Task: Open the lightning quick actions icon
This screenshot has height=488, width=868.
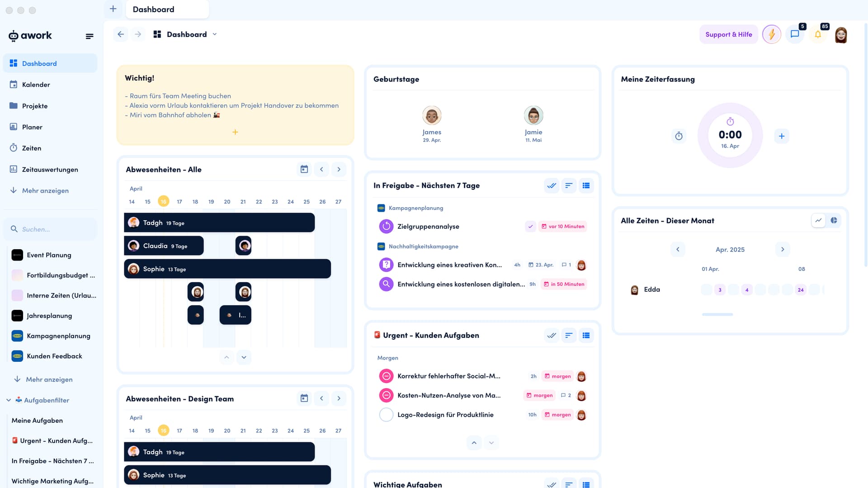Action: click(x=771, y=34)
